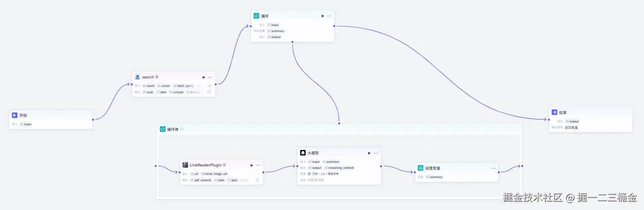
Task: Click the 开始 start node icon
Action: click(14, 115)
